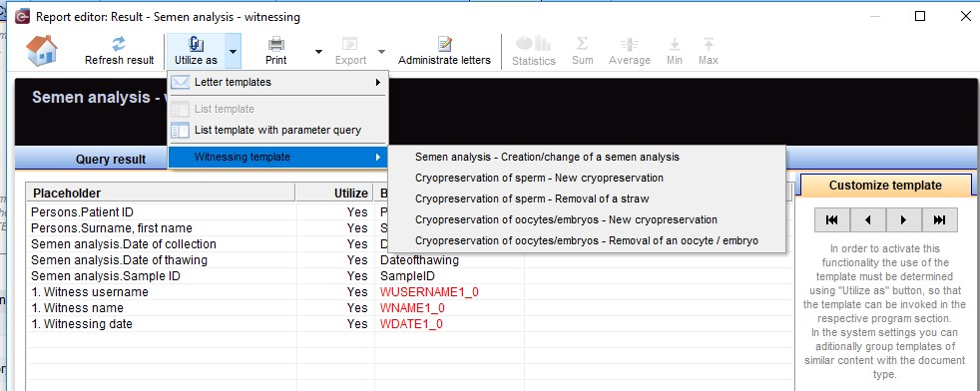
Task: Expand the Print dropdown arrow
Action: pyautogui.click(x=318, y=51)
